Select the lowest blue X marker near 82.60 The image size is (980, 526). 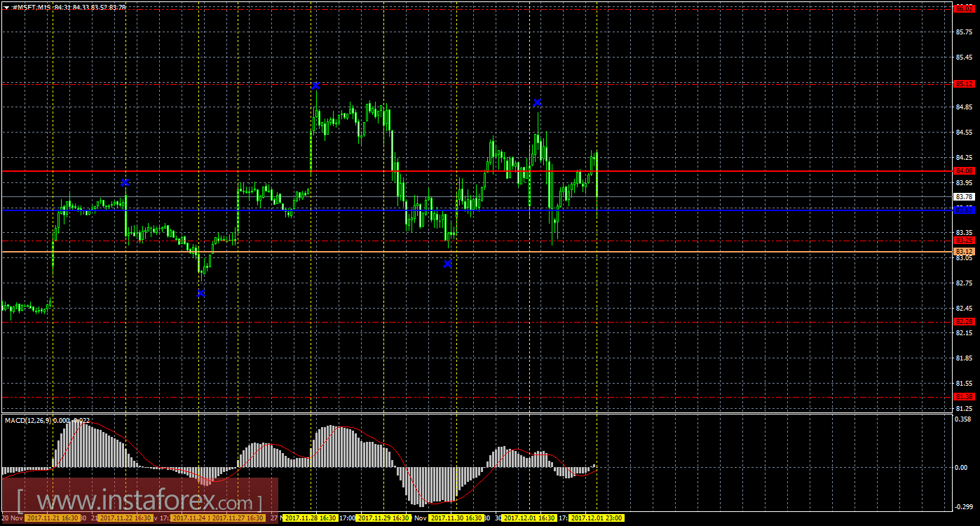coord(201,293)
